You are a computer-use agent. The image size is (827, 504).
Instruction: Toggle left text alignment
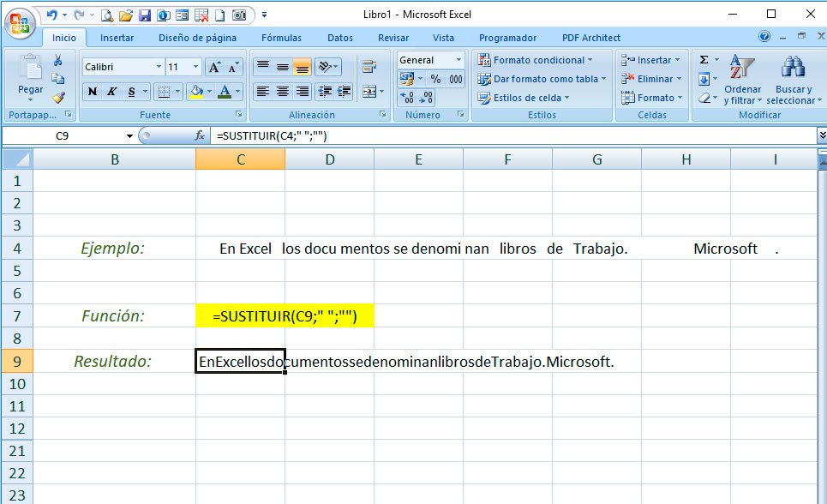point(262,92)
